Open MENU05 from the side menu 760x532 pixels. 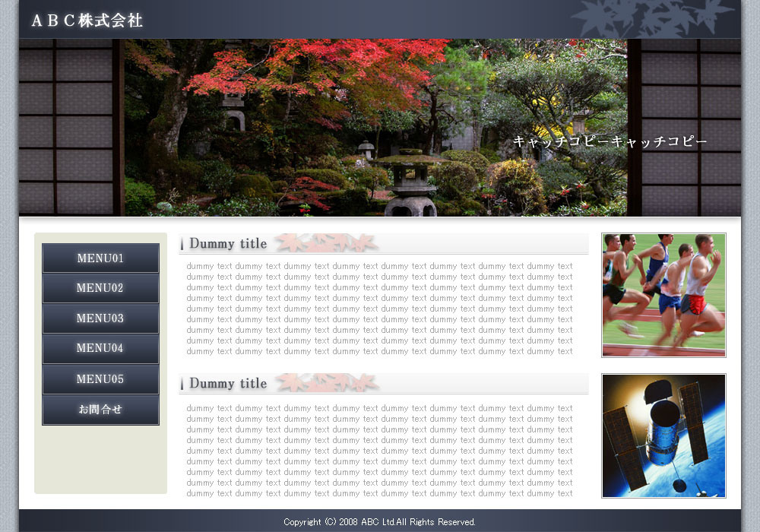pos(100,379)
